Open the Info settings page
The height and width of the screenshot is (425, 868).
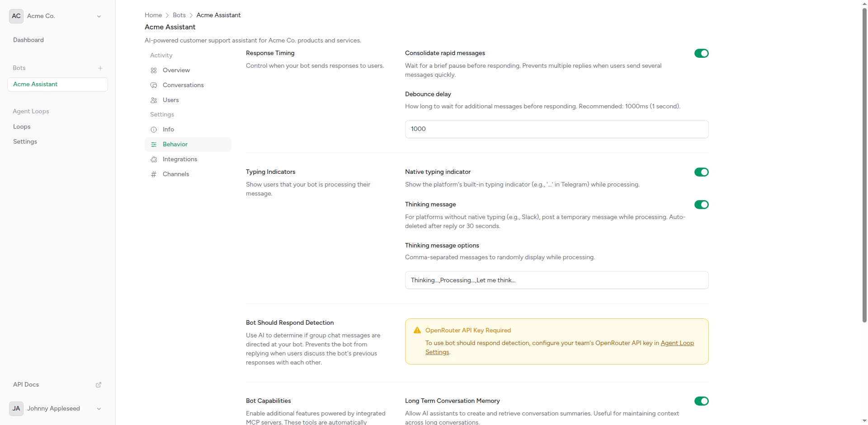(169, 130)
